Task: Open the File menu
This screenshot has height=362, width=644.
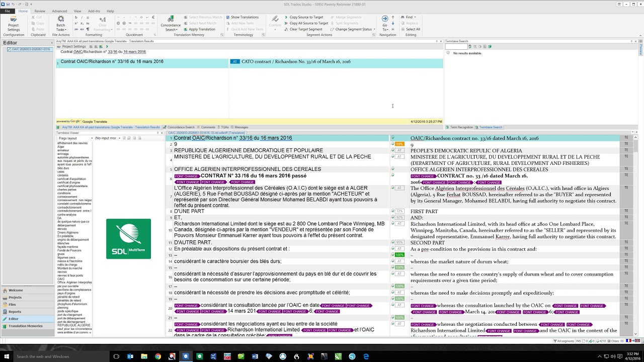Action: click(8, 11)
